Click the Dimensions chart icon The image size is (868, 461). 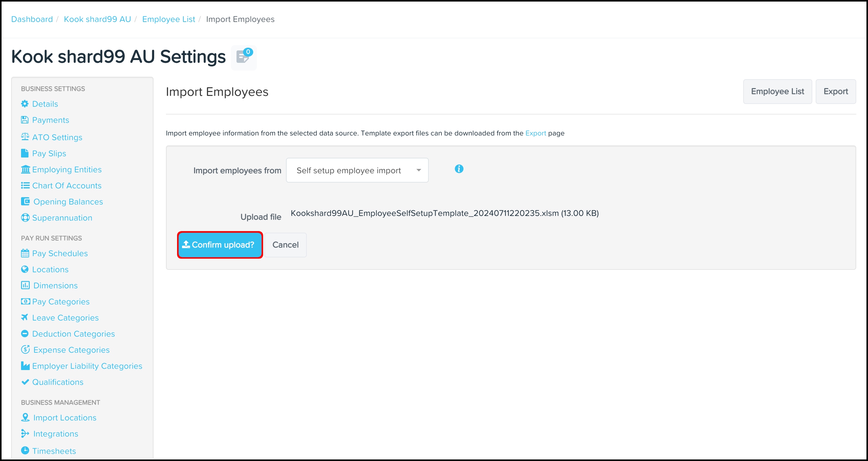tap(25, 285)
